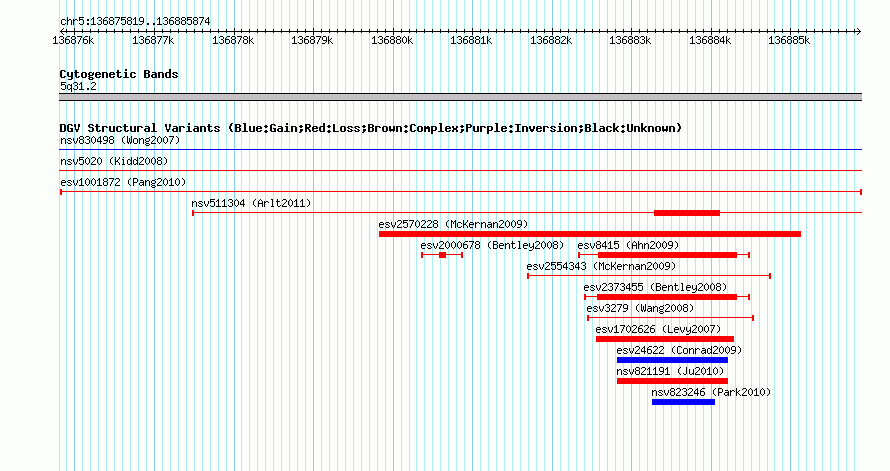Click the 136881k ruler tick label

click(x=471, y=40)
